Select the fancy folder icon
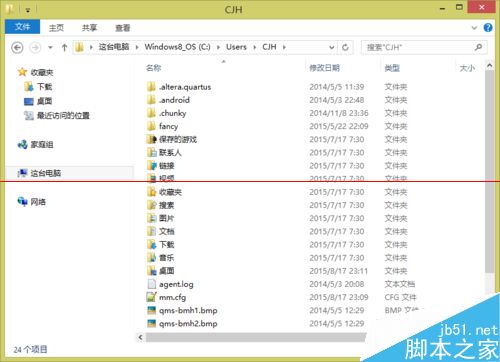 tap(151, 126)
